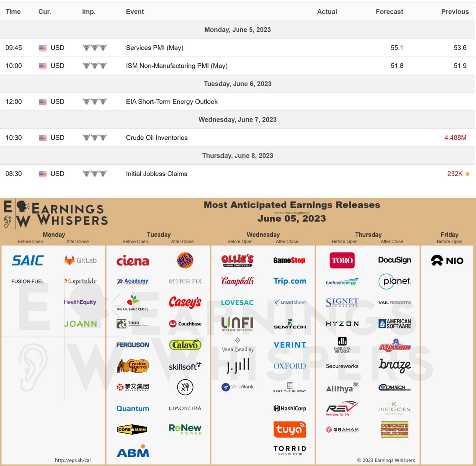The height and width of the screenshot is (466, 476).
Task: Click the Actual column header
Action: click(327, 12)
